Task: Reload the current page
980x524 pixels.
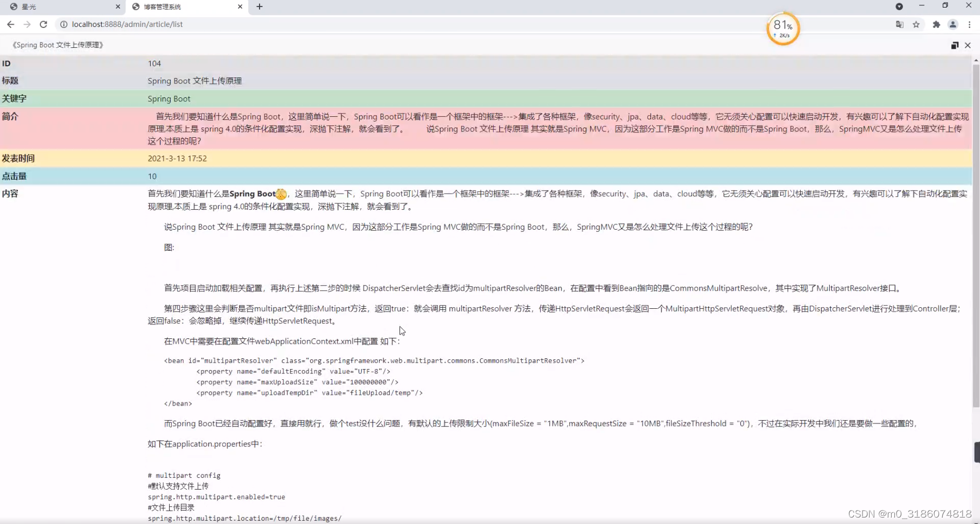Action: point(44,24)
